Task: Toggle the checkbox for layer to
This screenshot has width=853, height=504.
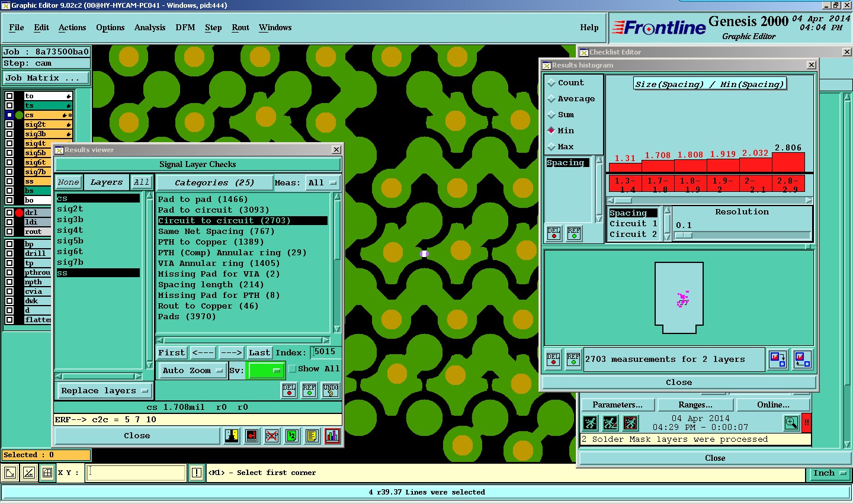Action: pos(9,96)
